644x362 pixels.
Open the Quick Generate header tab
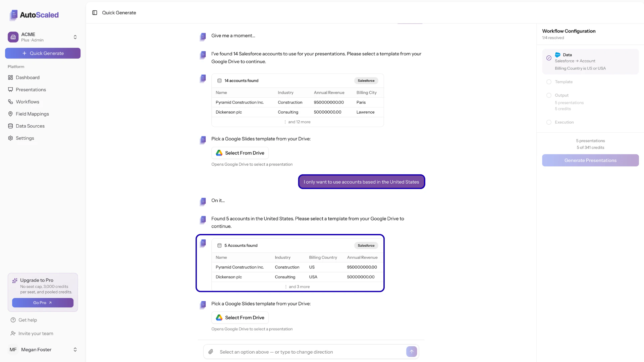pyautogui.click(x=119, y=12)
